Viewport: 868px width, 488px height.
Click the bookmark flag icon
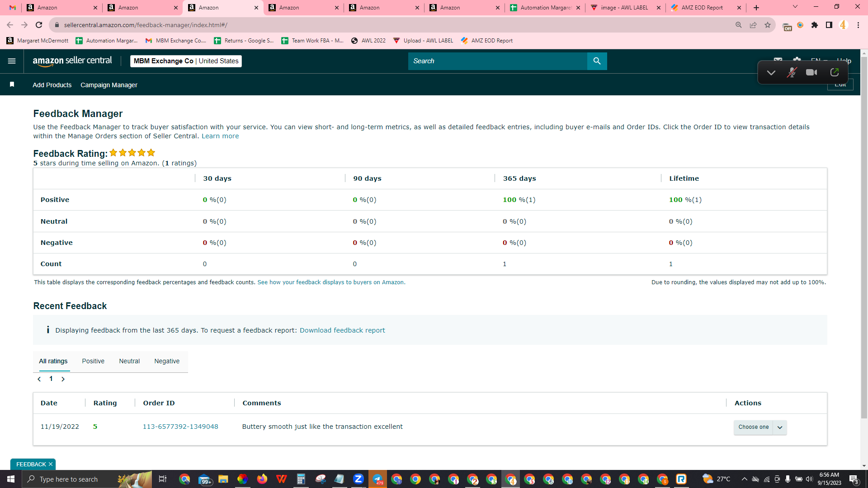pos(12,84)
